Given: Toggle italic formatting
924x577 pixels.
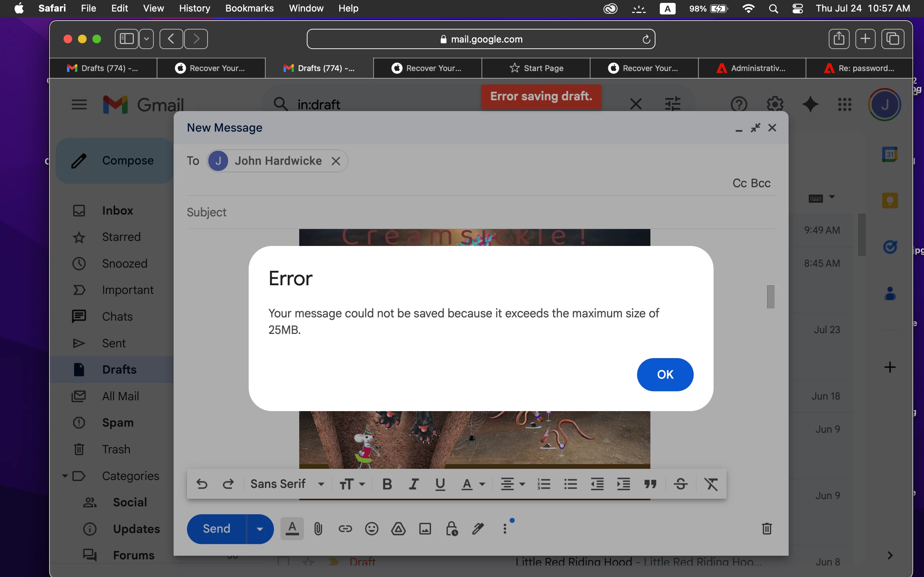Looking at the screenshot, I should coord(414,484).
